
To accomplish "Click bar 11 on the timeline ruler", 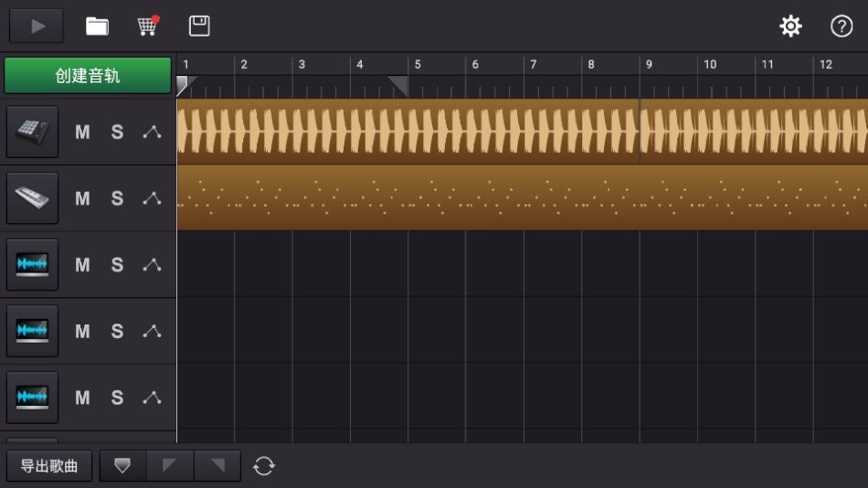I will [x=767, y=64].
